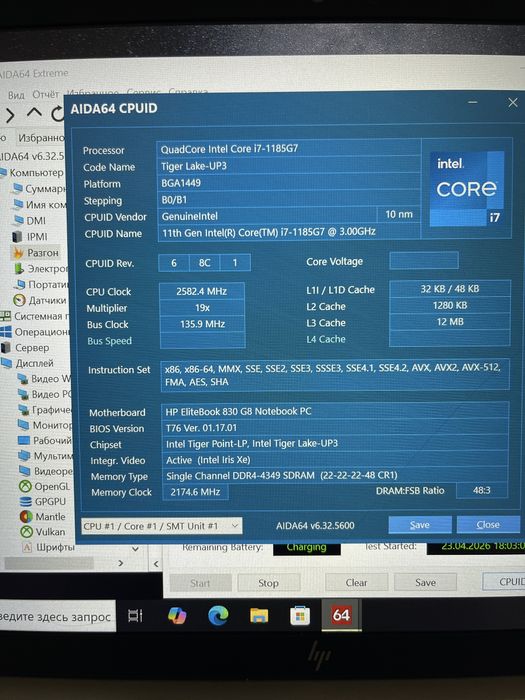Select the Видео Windows tree item
Viewport: 525px width, 700px height.
coord(51,379)
